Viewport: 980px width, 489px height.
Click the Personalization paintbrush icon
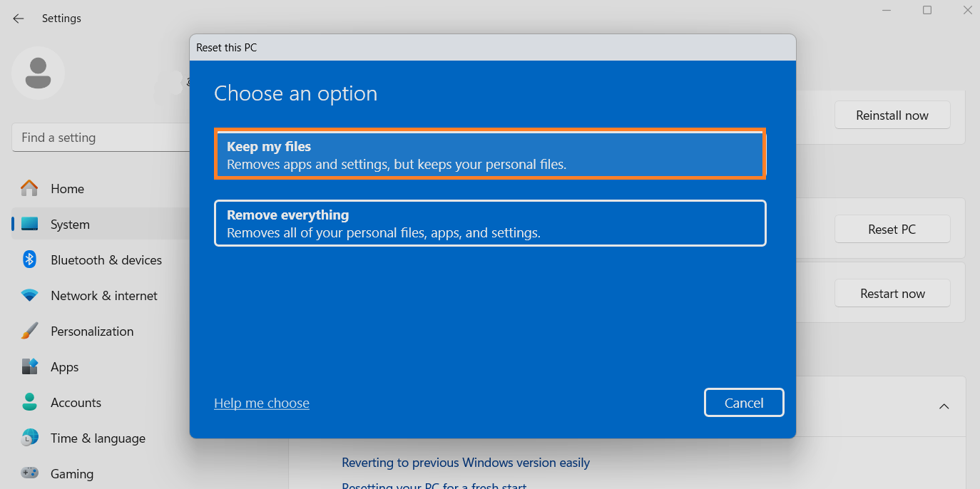pos(29,331)
